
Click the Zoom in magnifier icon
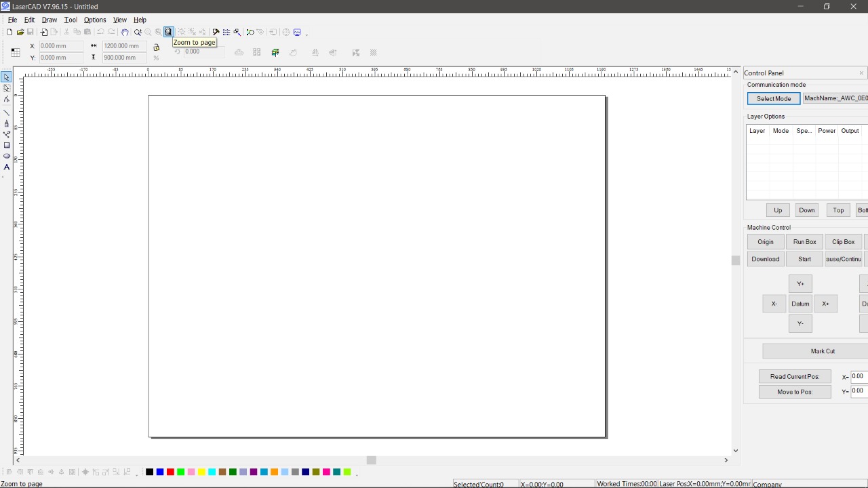pos(138,32)
